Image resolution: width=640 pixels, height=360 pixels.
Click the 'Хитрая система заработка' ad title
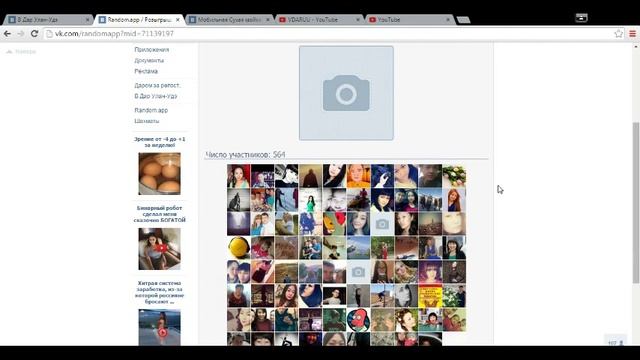point(160,292)
